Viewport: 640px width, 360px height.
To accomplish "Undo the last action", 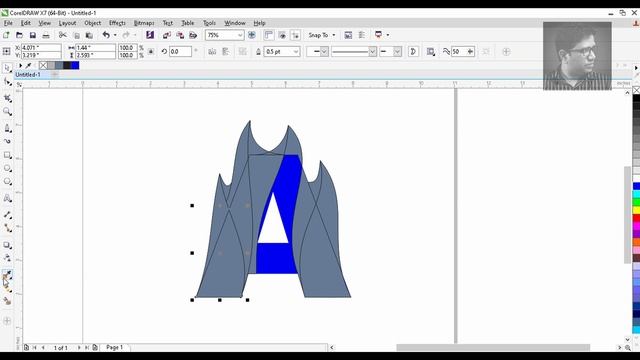I will [x=106, y=35].
